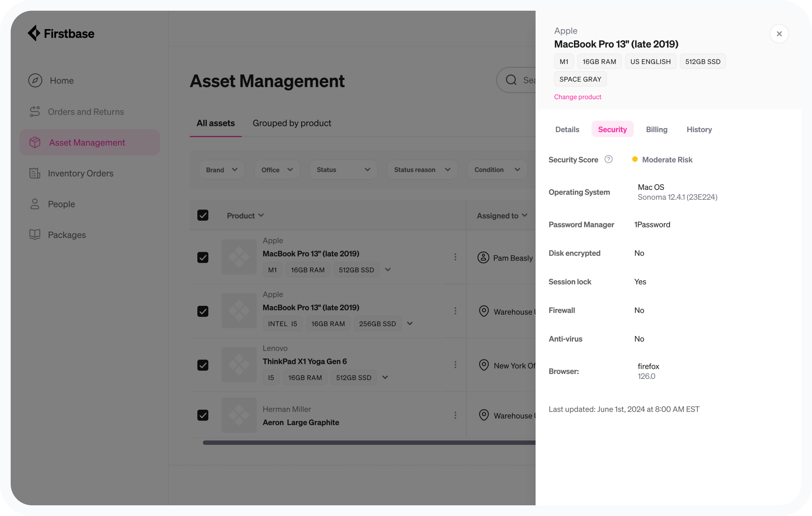Open the kebab menu on the ThinkPad row
Viewport: 812px width, 516px height.
point(455,364)
